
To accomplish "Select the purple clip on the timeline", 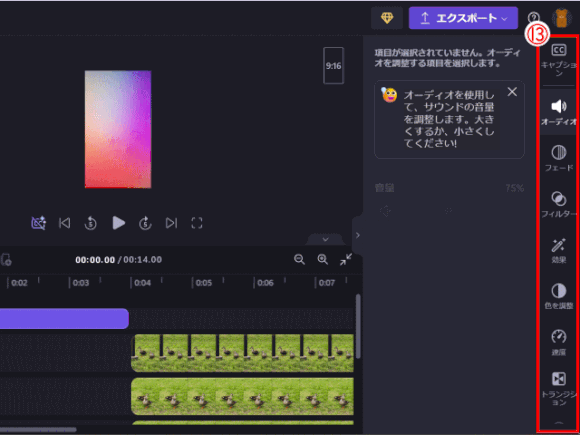I will coord(64,318).
